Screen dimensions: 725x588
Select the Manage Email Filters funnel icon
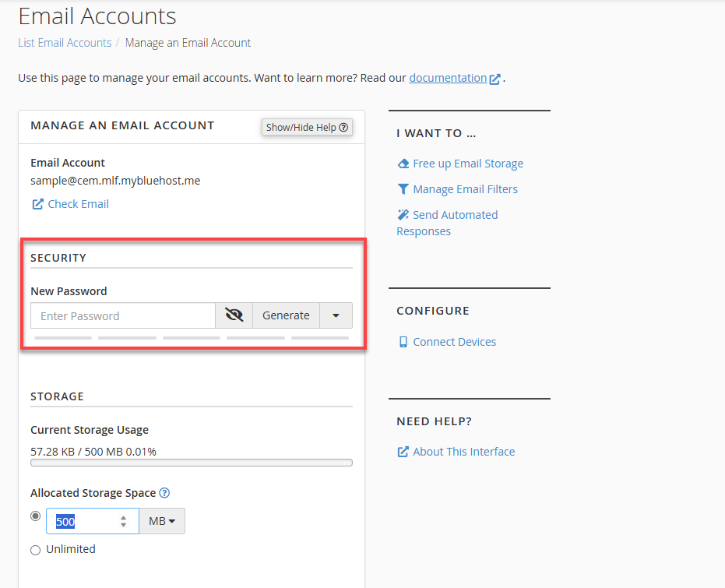click(x=402, y=189)
